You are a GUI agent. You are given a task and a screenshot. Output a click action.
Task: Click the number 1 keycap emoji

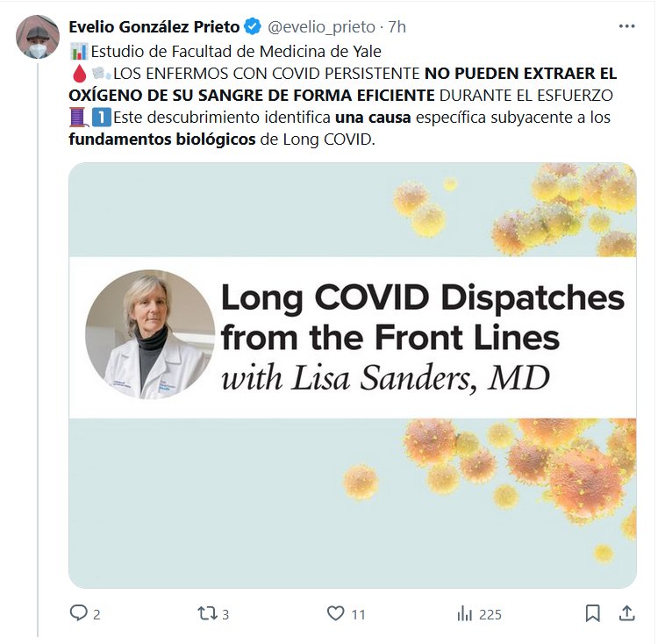(100, 117)
